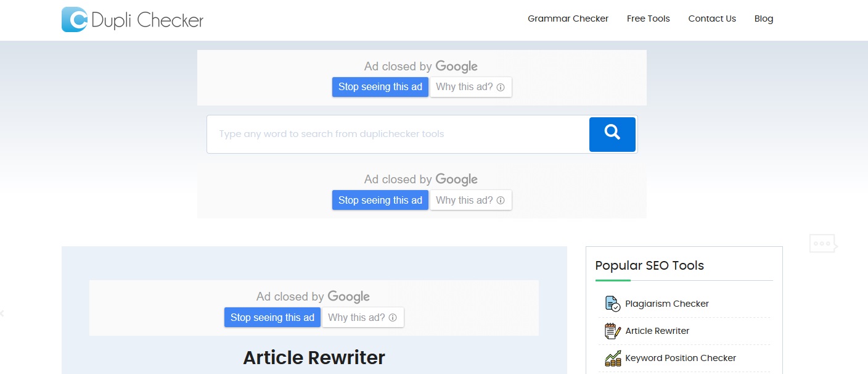868x374 pixels.
Task: Click the Keyword Position Checker chart icon
Action: click(612, 358)
